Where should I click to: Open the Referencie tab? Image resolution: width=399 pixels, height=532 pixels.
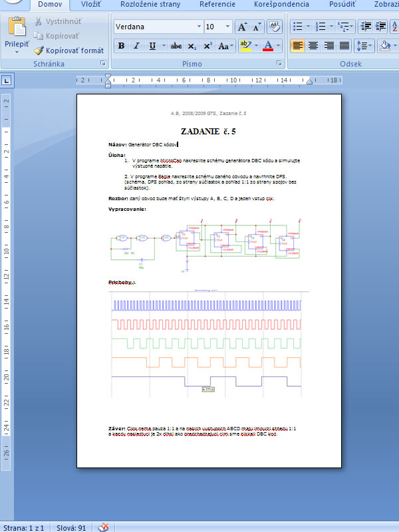coord(217,5)
